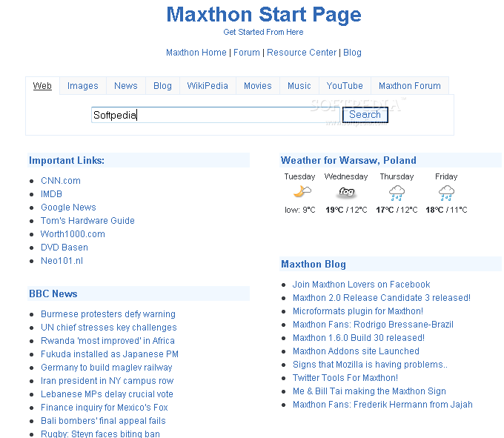Read Maxthon Addons site Launched post
Screen dimensions: 504x438
[x=356, y=351]
